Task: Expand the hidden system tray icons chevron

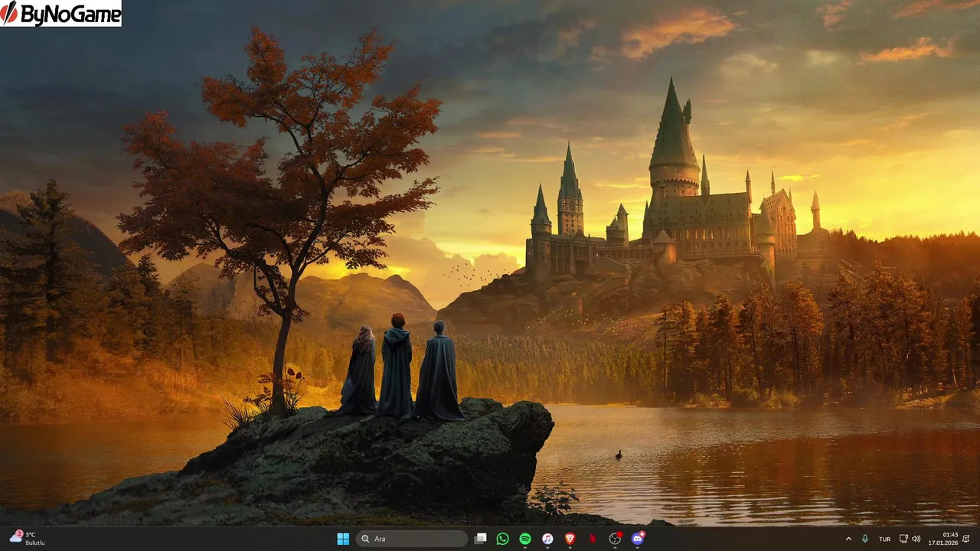Action: [848, 539]
